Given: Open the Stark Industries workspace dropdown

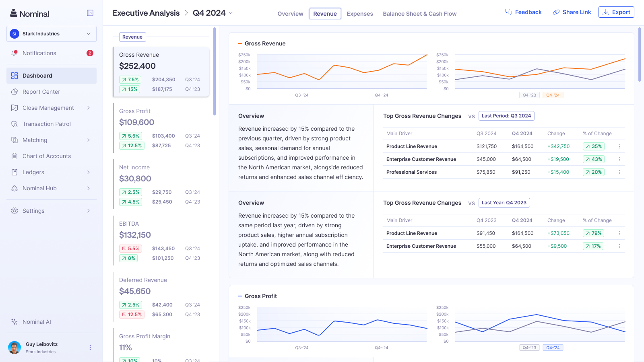Looking at the screenshot, I should coord(51,34).
